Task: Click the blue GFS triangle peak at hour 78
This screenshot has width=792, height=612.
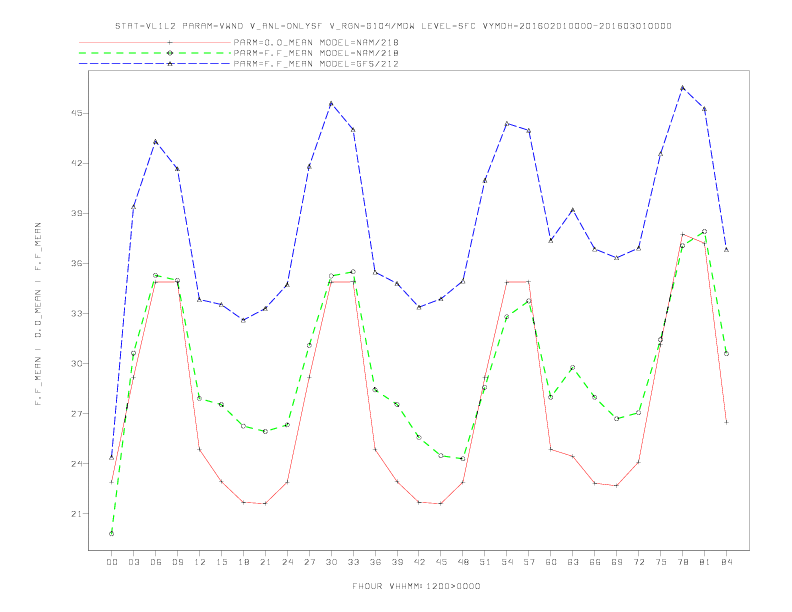Action: pyautogui.click(x=682, y=87)
